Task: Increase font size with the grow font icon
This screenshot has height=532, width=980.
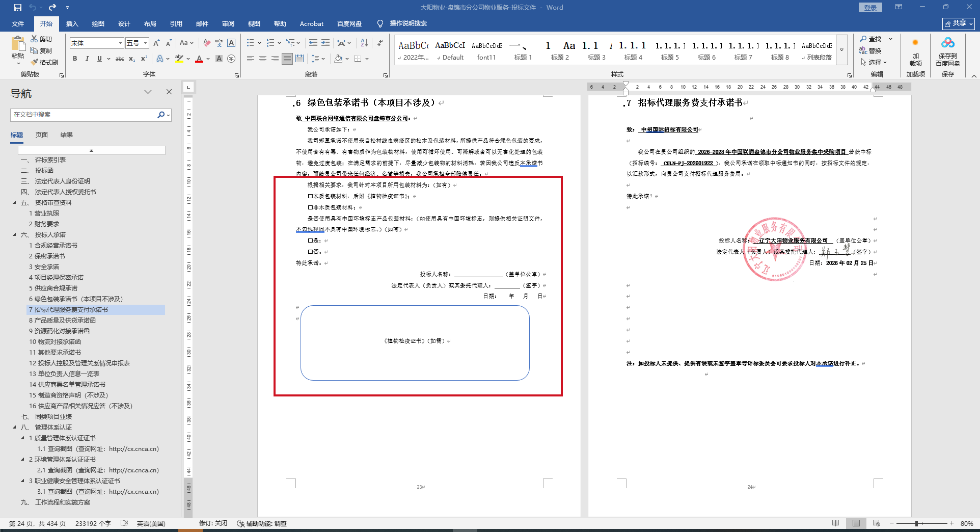Action: (x=156, y=43)
